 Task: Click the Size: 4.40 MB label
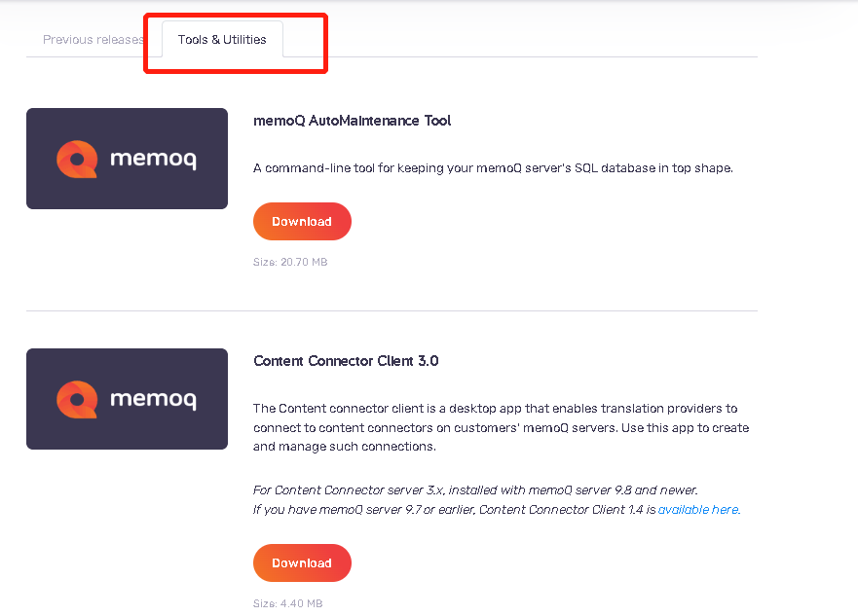288,603
